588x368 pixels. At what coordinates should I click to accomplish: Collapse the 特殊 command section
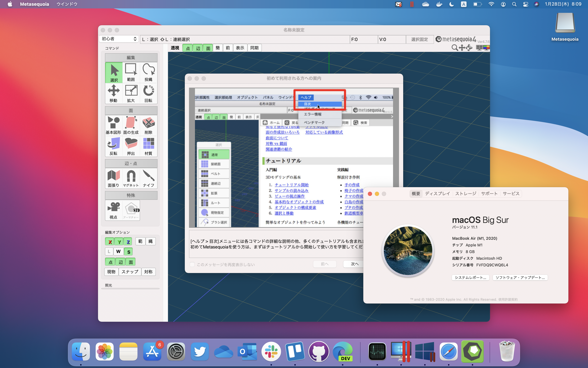tap(131, 195)
